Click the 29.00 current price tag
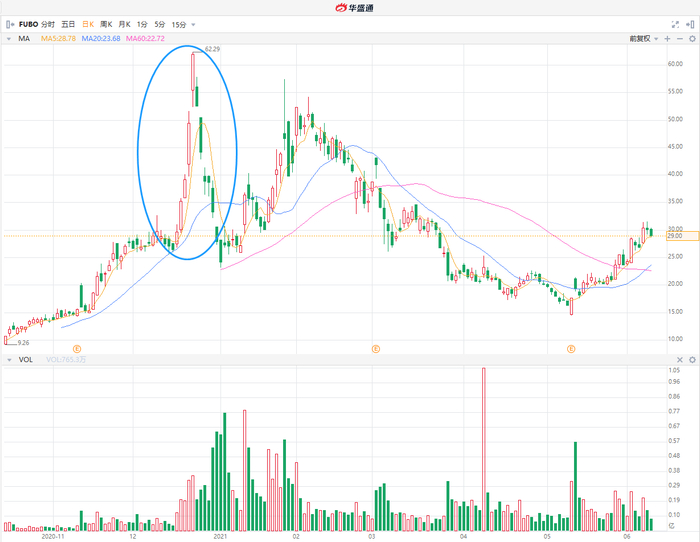Screen dimensions: 700x542 (x=682, y=236)
